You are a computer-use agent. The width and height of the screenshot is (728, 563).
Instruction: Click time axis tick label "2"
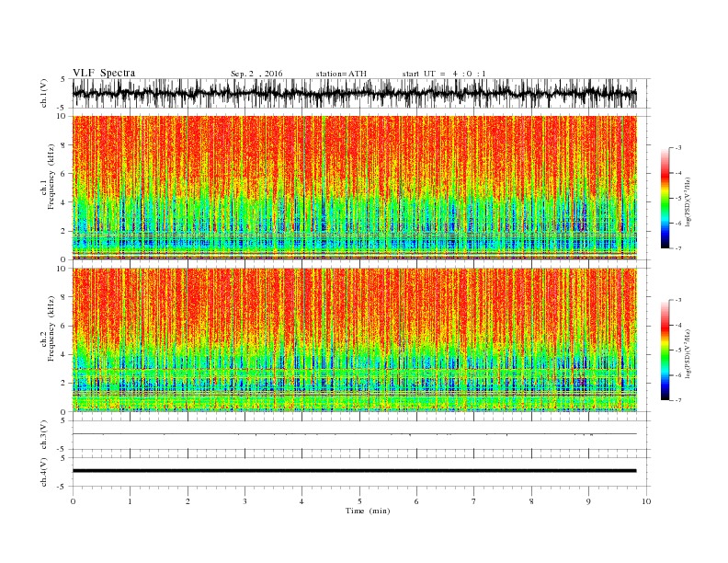pos(188,501)
